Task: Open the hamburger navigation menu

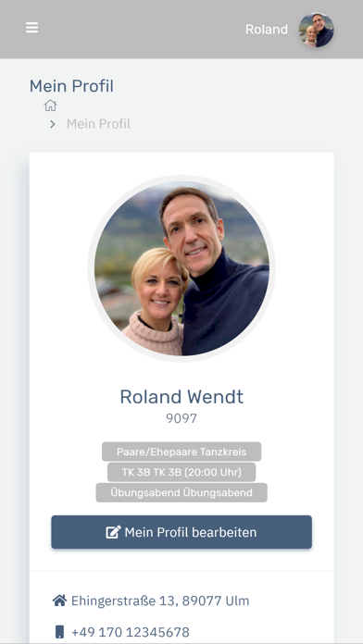Action: [x=31, y=28]
